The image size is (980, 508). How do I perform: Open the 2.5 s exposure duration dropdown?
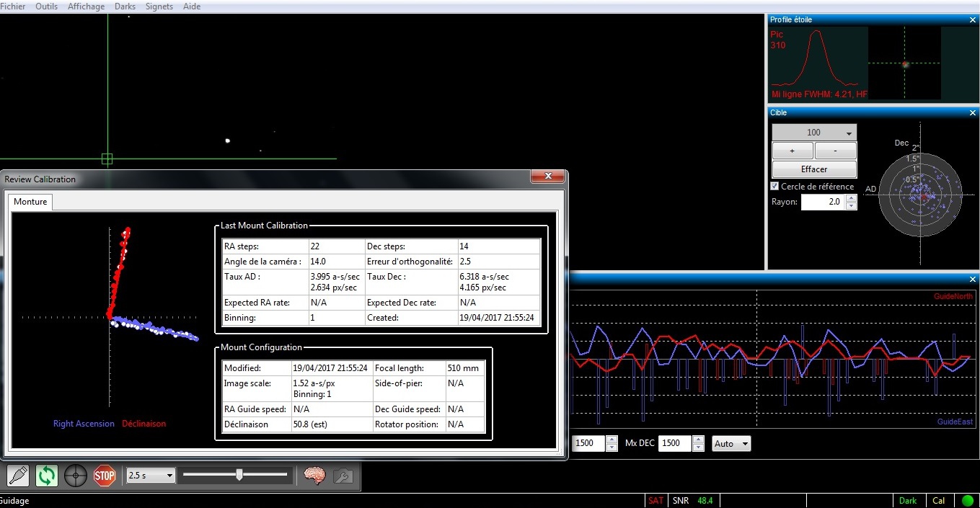[151, 476]
